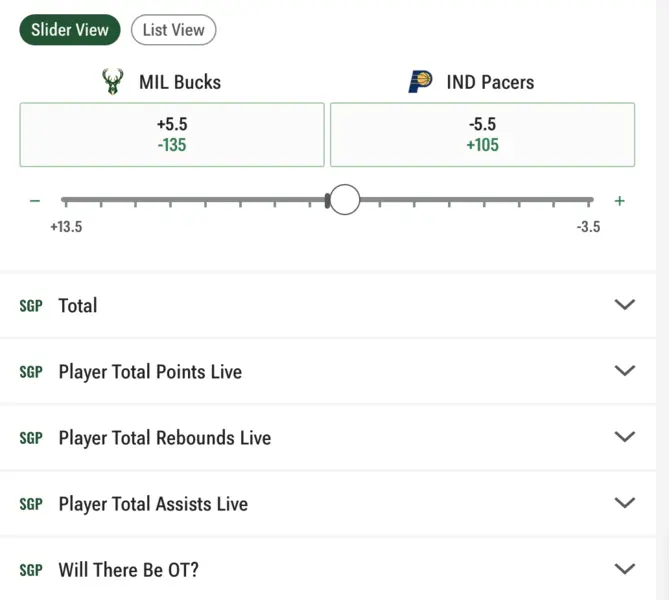
Task: Click SGP badge next to Will There Be OT?
Action: point(31,570)
